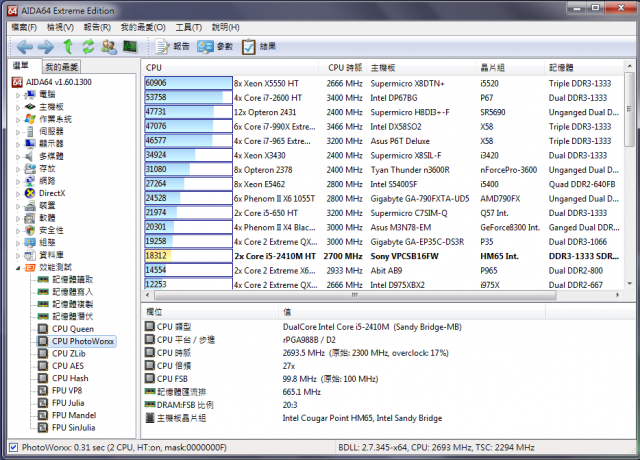Screen dimensions: 640x460
Task: Open the parameters toolbar icon
Action: tap(205, 47)
